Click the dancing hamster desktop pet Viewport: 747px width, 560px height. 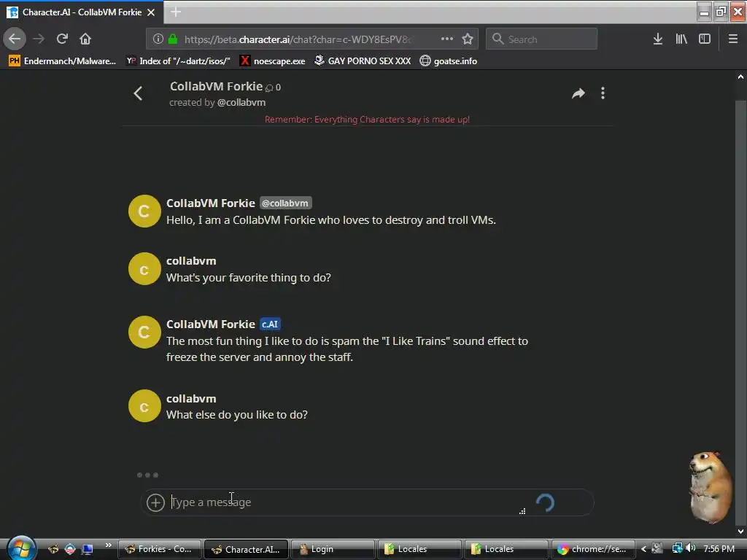709,487
